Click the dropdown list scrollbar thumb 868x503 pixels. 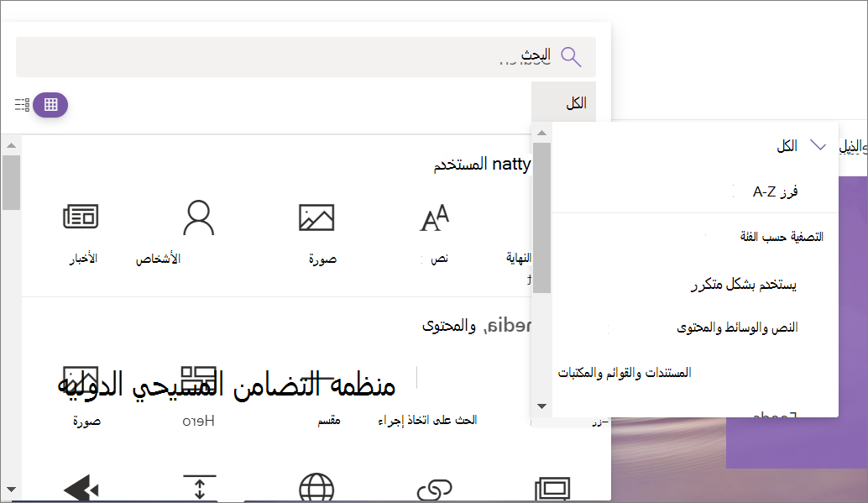tap(542, 217)
